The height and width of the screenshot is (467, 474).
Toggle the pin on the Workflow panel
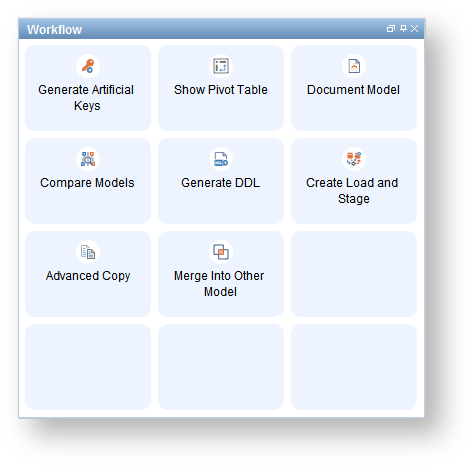403,29
